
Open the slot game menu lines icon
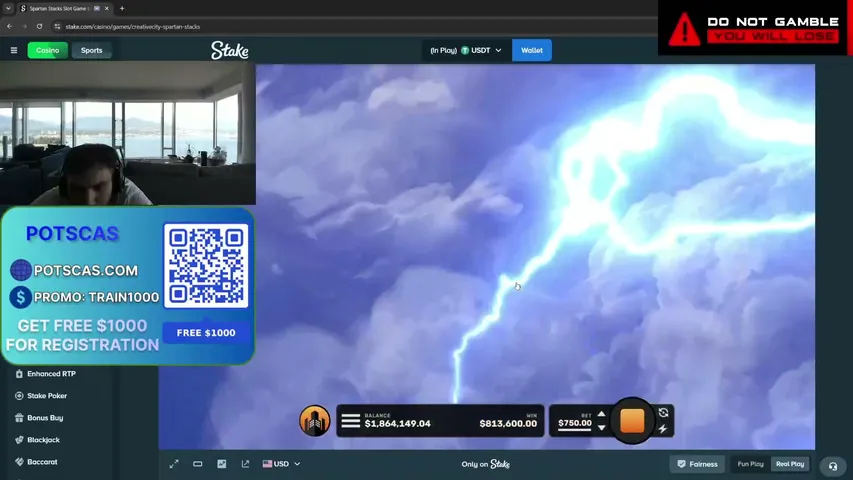pos(351,421)
